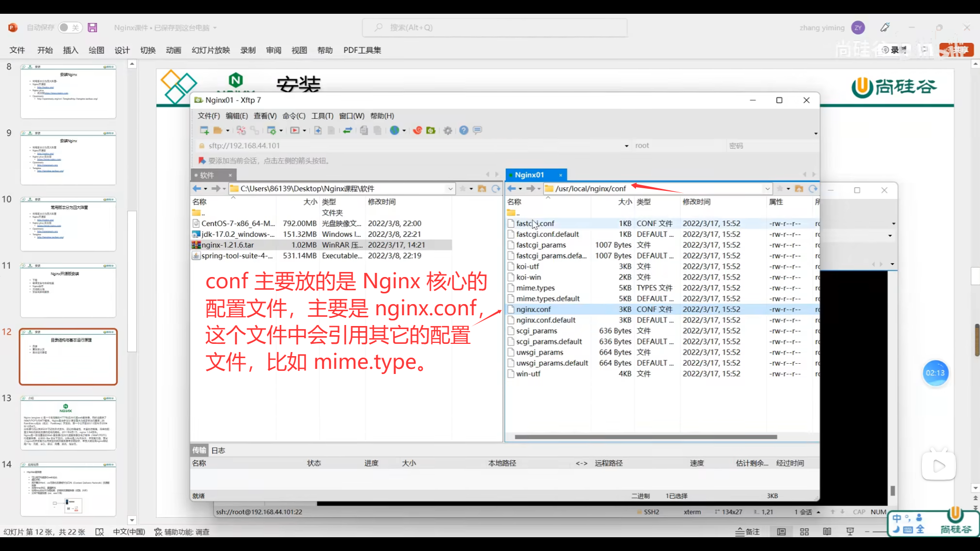The width and height of the screenshot is (980, 551).
Task: Click the PowerPoint save icon
Action: [92, 28]
